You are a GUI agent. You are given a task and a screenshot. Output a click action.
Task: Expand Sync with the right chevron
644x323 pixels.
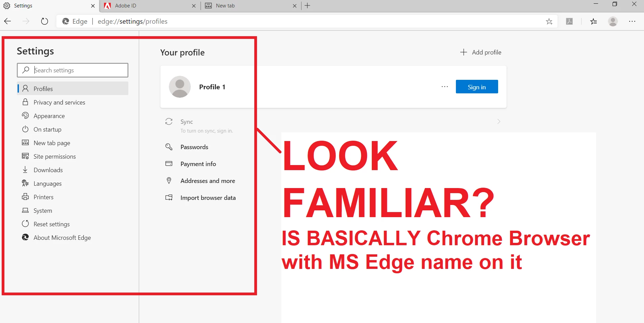click(x=499, y=121)
